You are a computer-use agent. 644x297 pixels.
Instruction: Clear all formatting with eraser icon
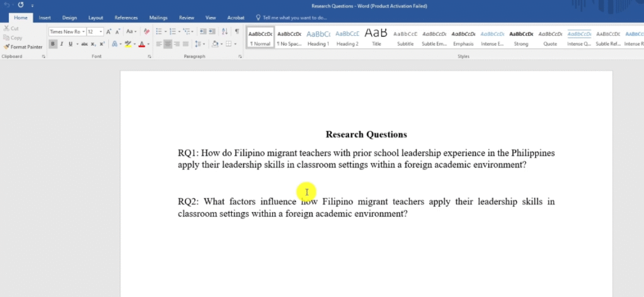pos(147,31)
